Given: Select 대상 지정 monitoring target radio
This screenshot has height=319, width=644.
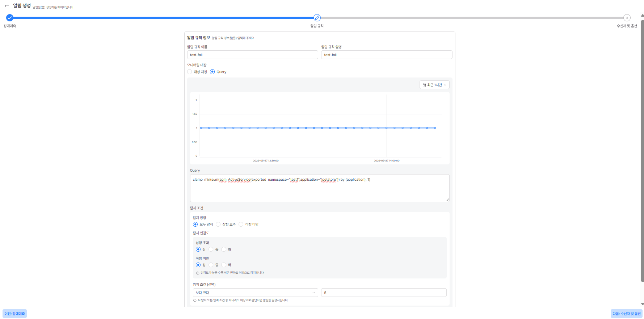Looking at the screenshot, I should click(190, 72).
